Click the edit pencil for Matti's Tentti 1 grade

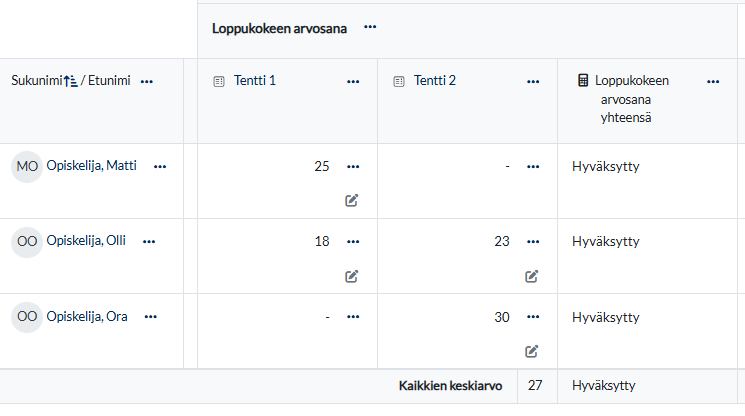coord(352,200)
